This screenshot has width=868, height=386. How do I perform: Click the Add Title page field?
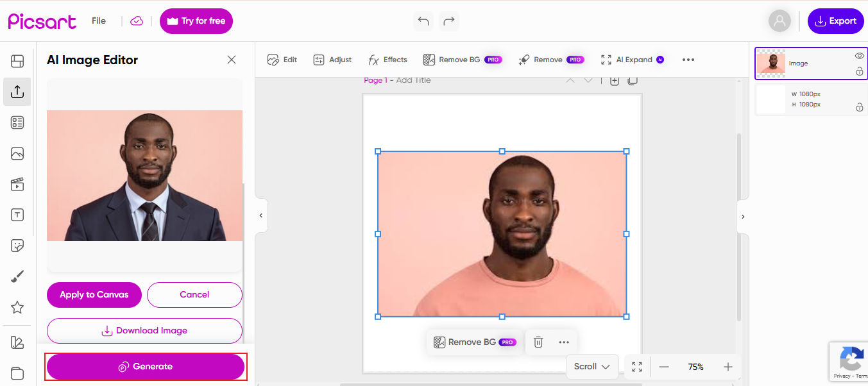pyautogui.click(x=414, y=80)
